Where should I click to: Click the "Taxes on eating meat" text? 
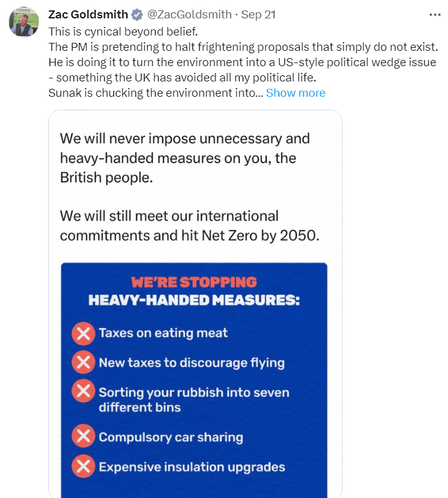pos(163,333)
